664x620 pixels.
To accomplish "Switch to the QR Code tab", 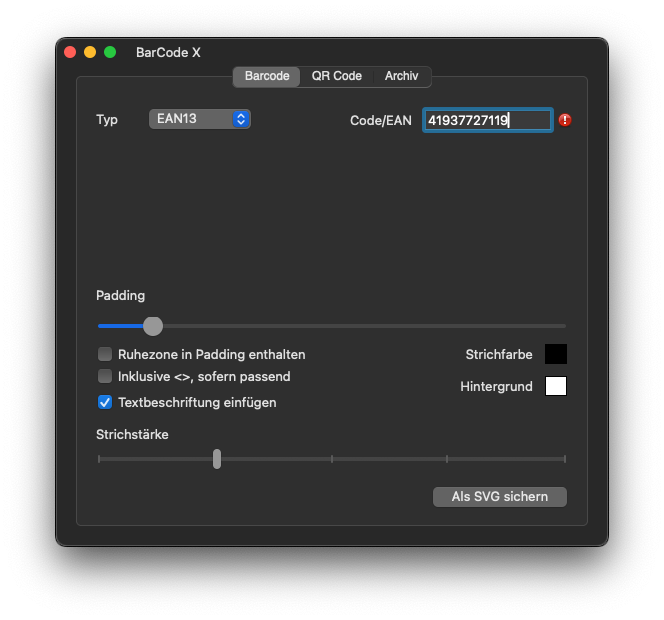I will pyautogui.click(x=337, y=76).
